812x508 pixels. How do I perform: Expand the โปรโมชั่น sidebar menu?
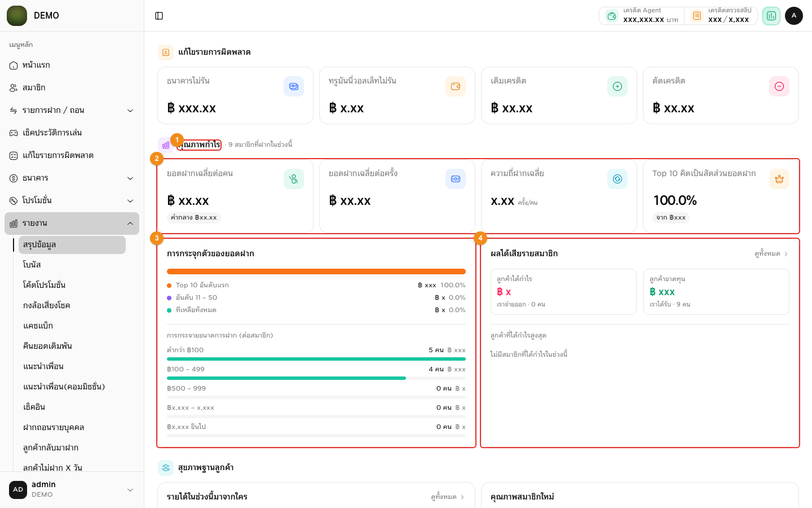(72, 201)
